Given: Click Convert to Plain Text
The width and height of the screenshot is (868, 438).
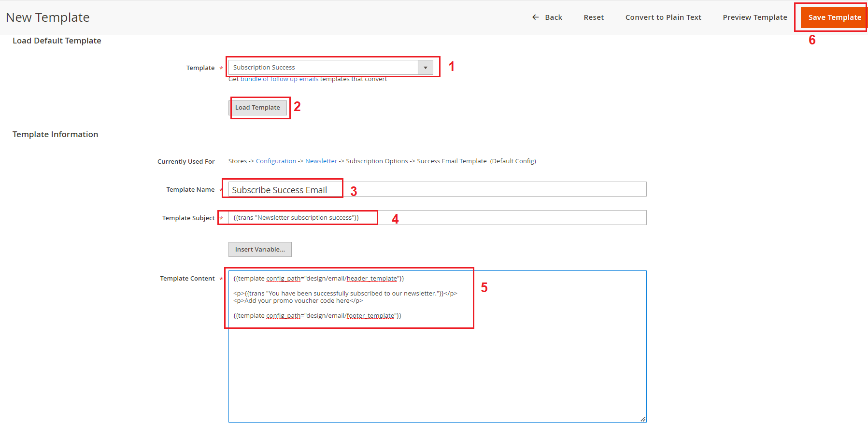Looking at the screenshot, I should 663,17.
